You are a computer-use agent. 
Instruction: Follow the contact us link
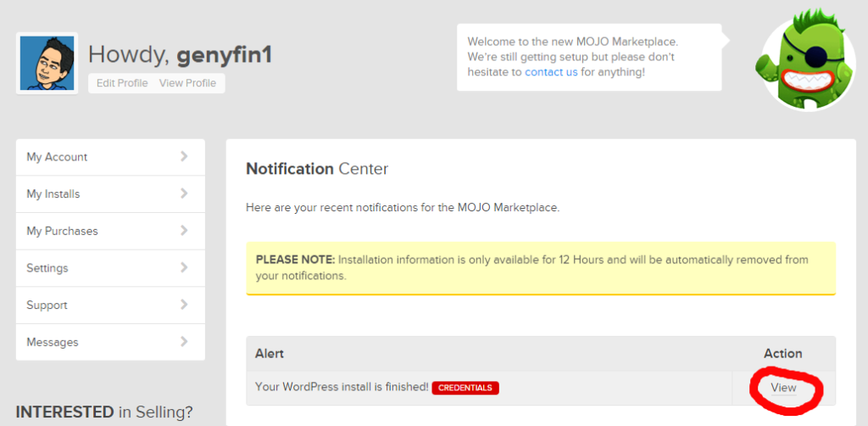pyautogui.click(x=551, y=72)
